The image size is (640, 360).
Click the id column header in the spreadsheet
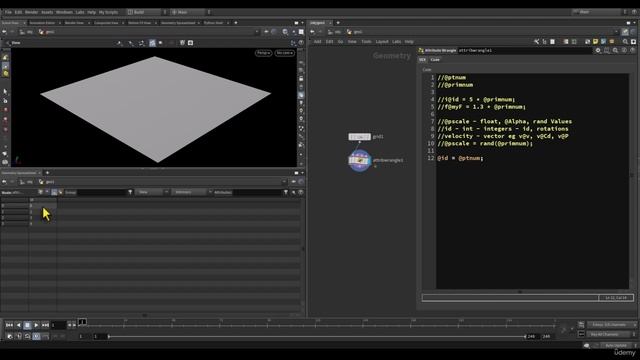(x=42, y=200)
